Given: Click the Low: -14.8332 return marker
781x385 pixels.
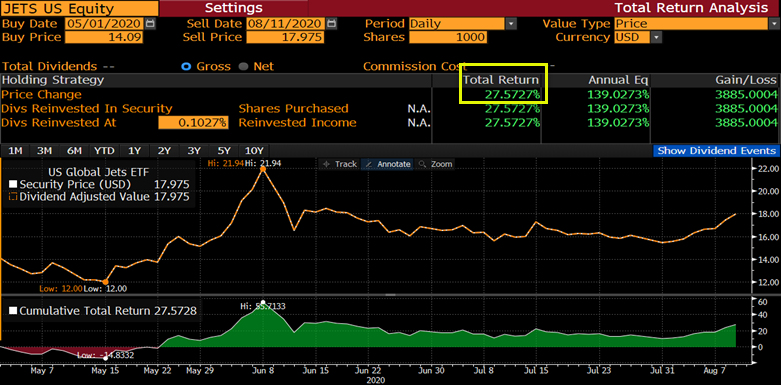Looking at the screenshot, I should pyautogui.click(x=105, y=358).
